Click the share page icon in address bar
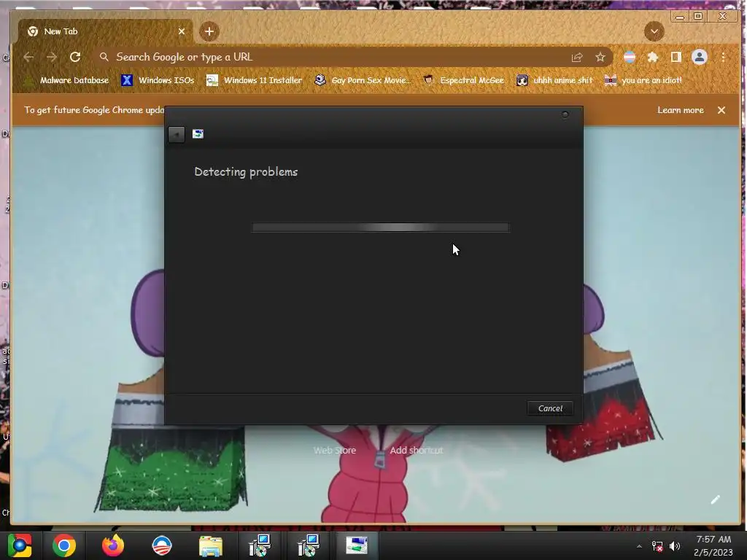 click(577, 57)
